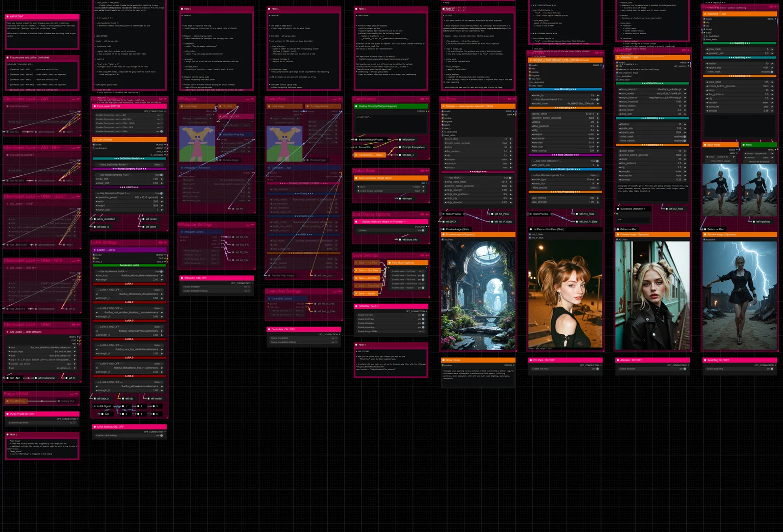The height and width of the screenshot is (532, 783).
Task: Click the arrow icon on Global Seed group header
Action: click(427, 171)
